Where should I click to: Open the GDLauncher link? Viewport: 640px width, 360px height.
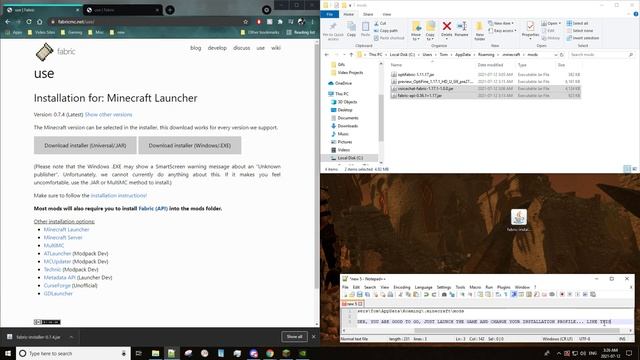pos(58,293)
